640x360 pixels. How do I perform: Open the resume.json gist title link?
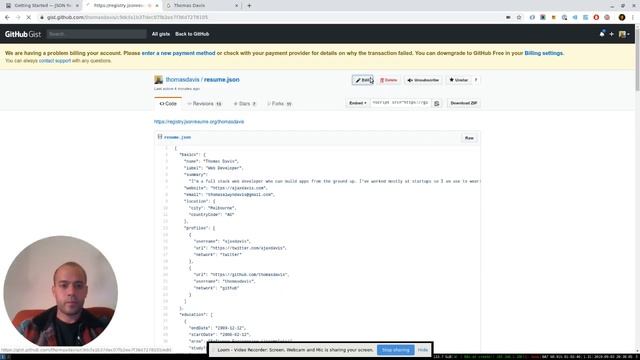pos(222,80)
